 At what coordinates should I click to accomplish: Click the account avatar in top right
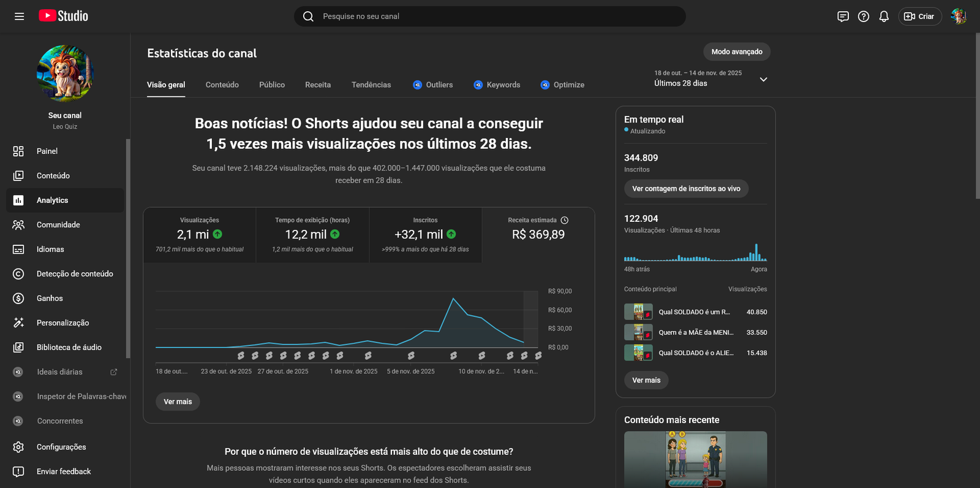(x=958, y=17)
